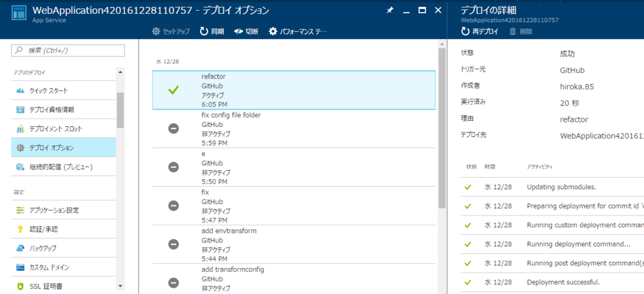Image resolution: width=644 pixels, height=294 pixels.
Task: Click the デプロイ オプション gear icon
Action: tap(21, 148)
